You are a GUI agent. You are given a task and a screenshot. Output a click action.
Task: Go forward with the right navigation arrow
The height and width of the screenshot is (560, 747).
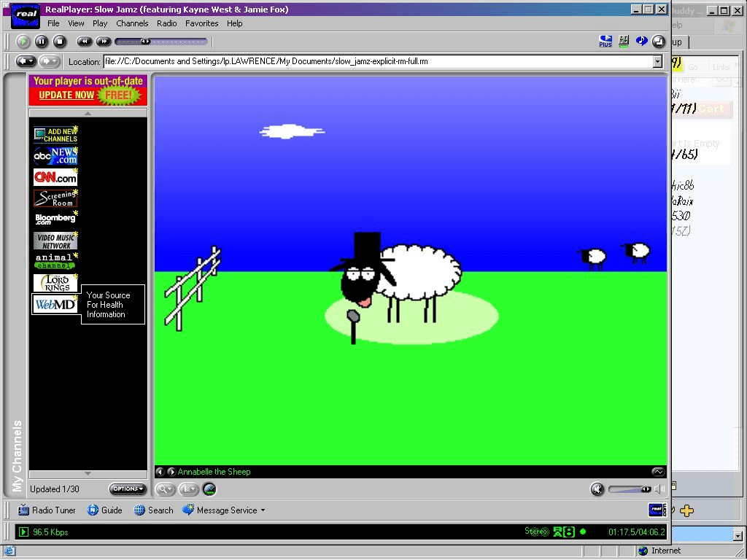(x=49, y=61)
